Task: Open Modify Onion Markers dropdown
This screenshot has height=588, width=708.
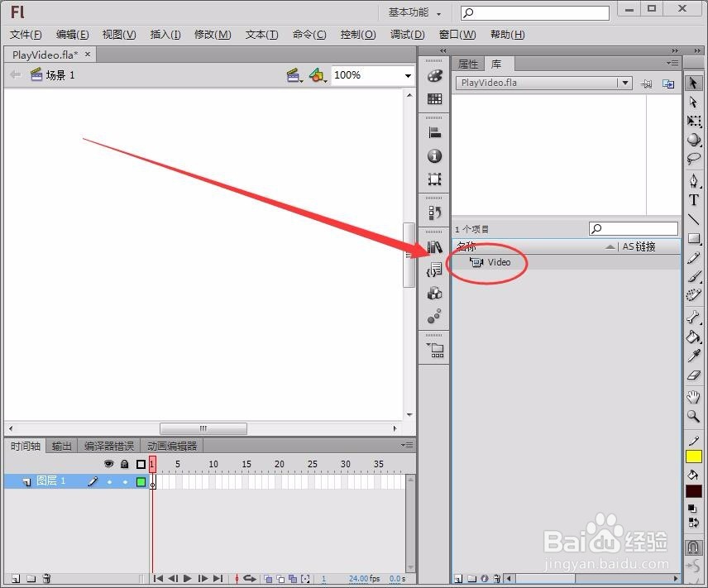Action: tap(306, 579)
